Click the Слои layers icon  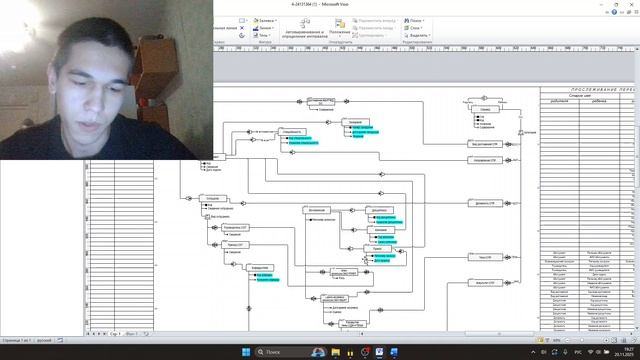407,28
